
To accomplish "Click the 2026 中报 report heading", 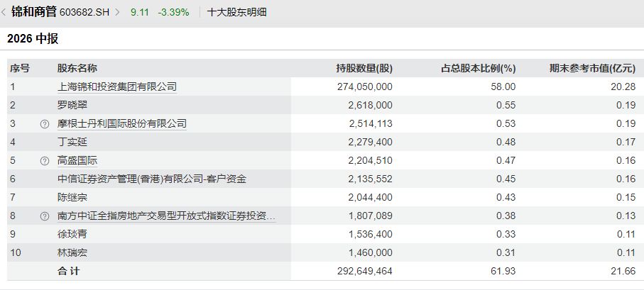I will tap(33, 39).
